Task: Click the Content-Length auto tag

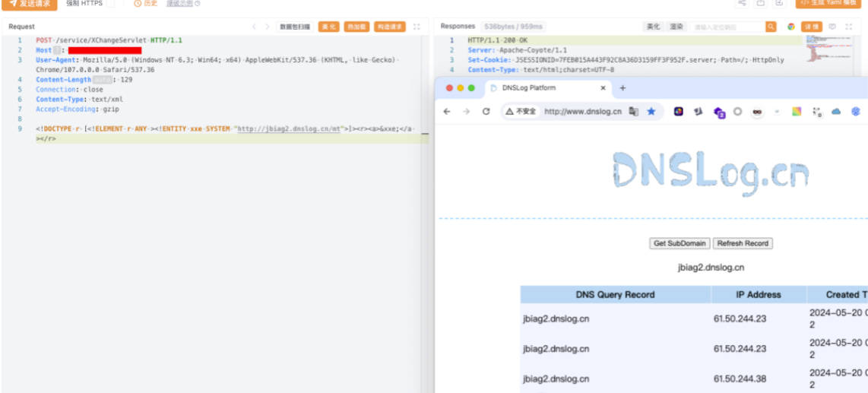Action: pyautogui.click(x=102, y=80)
